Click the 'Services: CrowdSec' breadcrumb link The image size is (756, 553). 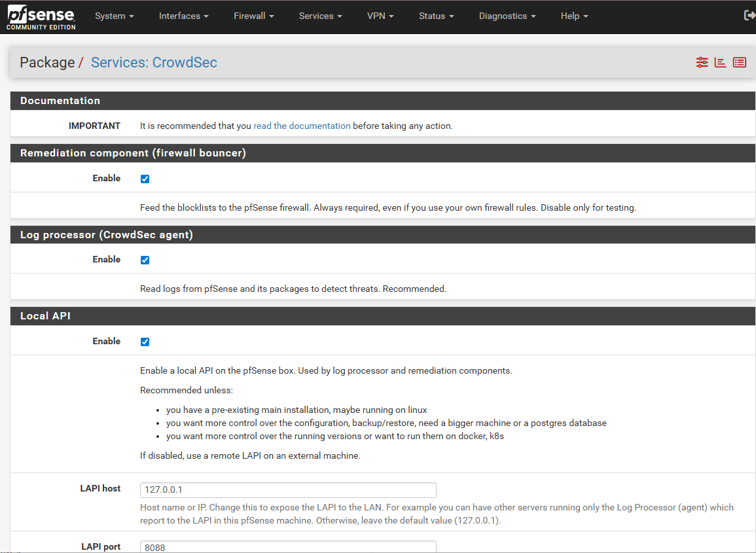click(x=154, y=63)
